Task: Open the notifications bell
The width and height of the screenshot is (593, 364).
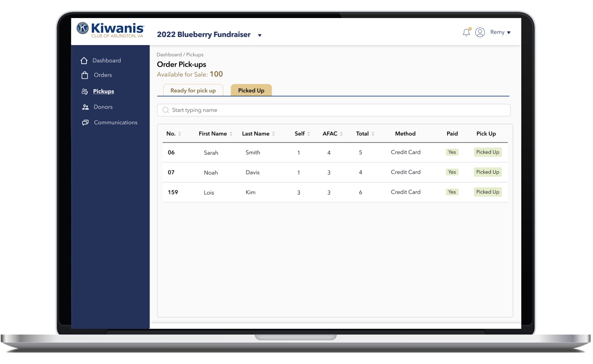Action: tap(466, 32)
